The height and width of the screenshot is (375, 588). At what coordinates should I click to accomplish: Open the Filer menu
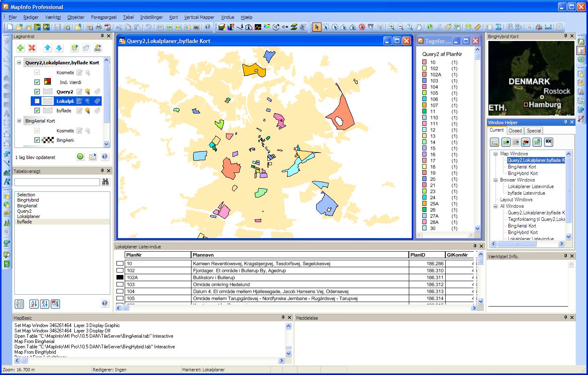(13, 17)
